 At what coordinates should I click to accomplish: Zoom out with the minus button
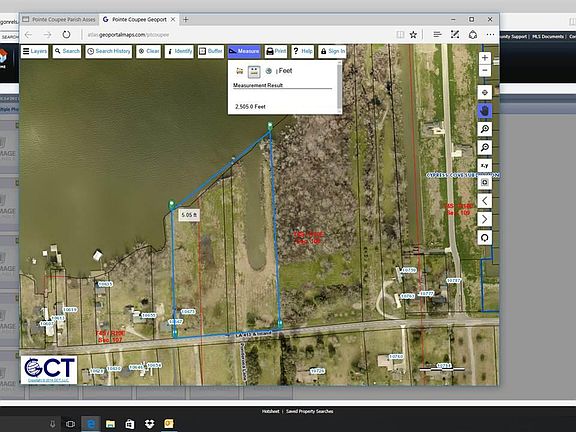coord(485,71)
